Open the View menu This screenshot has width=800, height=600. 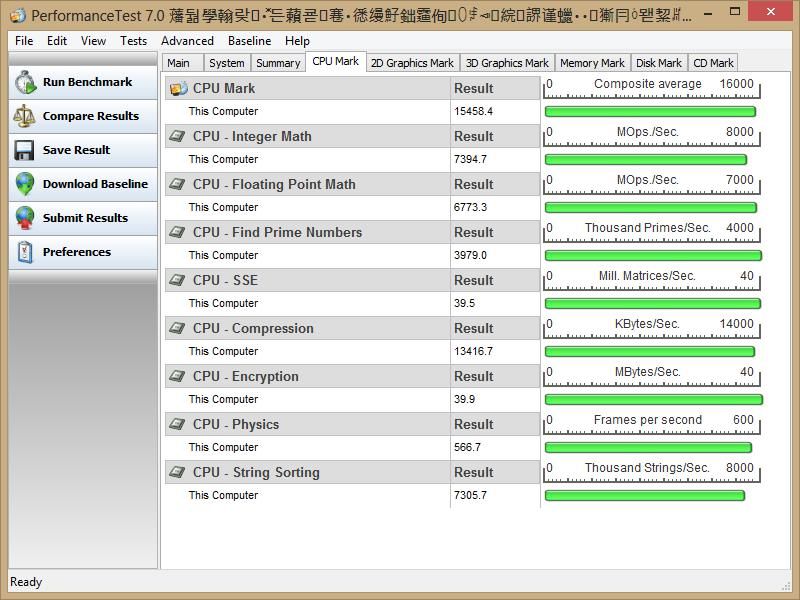click(93, 41)
